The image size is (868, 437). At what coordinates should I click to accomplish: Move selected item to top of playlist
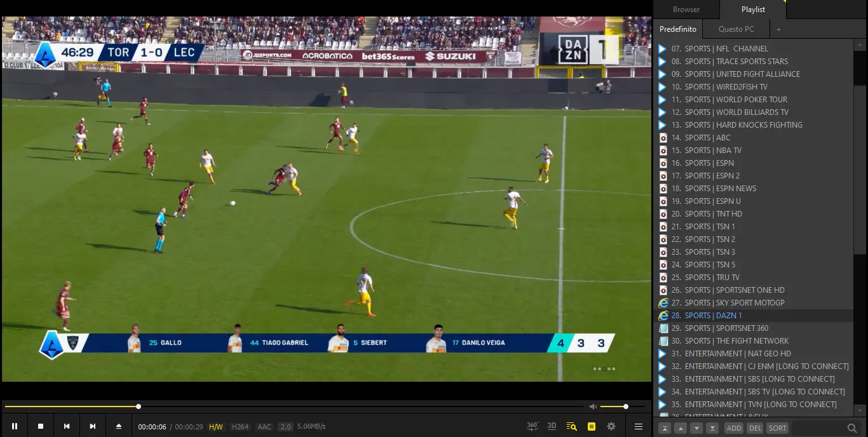point(665,428)
